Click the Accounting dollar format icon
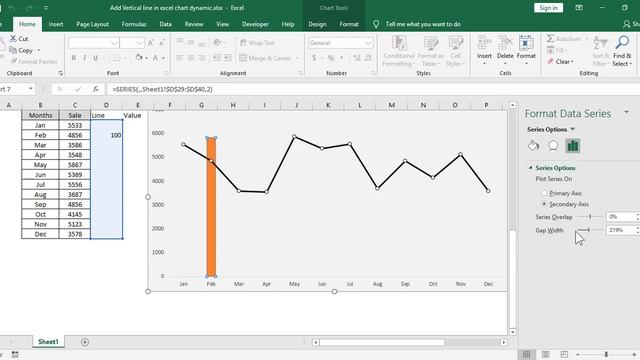 [x=314, y=58]
